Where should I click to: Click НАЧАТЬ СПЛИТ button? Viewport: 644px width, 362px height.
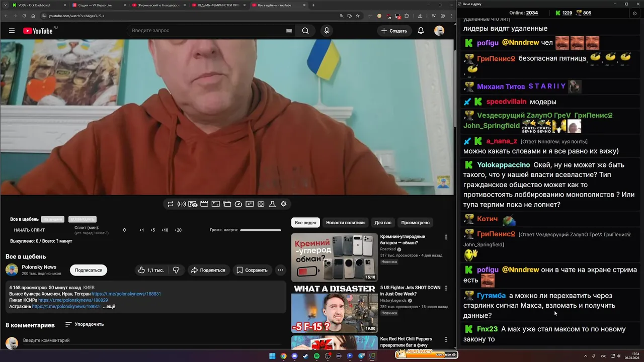[x=29, y=230]
